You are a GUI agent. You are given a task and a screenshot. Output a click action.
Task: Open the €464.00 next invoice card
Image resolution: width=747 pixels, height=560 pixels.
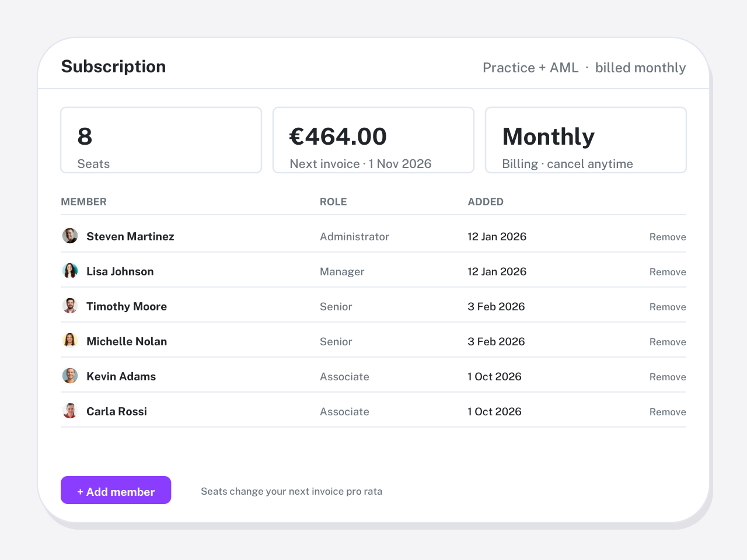tap(373, 140)
